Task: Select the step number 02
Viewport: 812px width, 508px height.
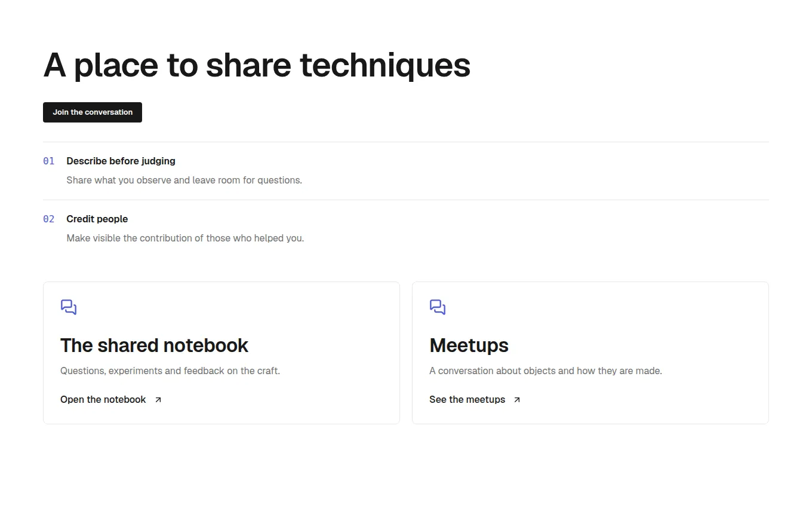Action: [x=49, y=219]
